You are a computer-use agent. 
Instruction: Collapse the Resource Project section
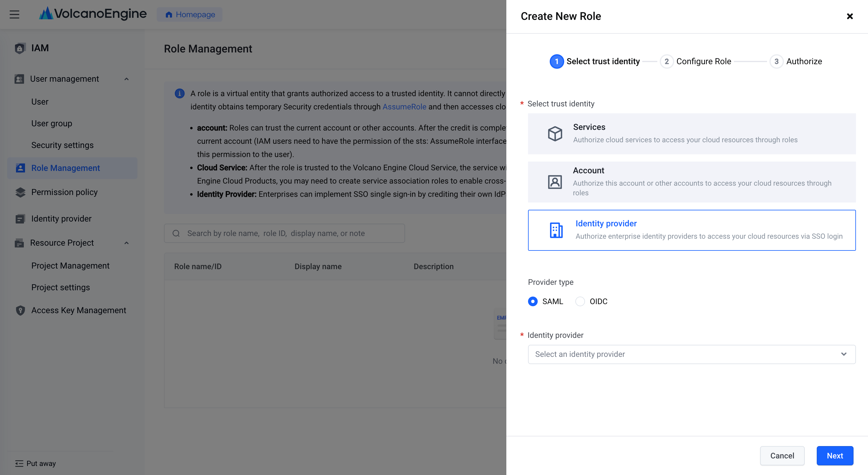[126, 243]
